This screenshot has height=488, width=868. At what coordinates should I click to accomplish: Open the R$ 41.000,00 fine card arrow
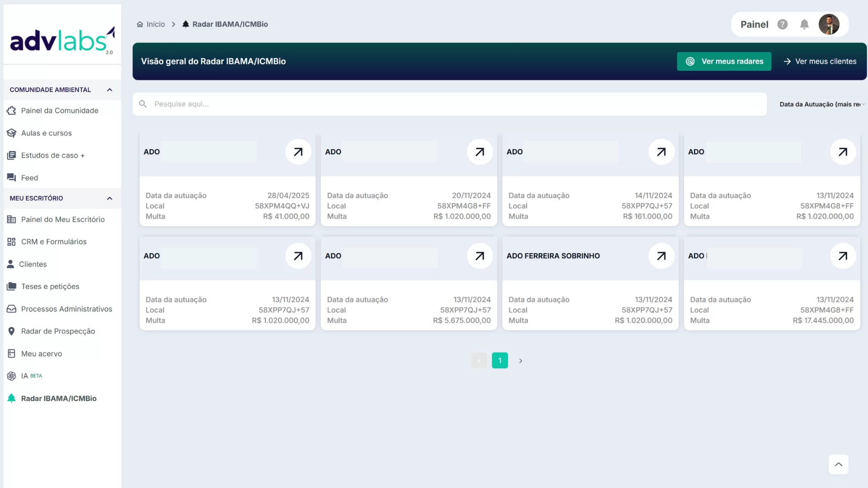(x=298, y=152)
